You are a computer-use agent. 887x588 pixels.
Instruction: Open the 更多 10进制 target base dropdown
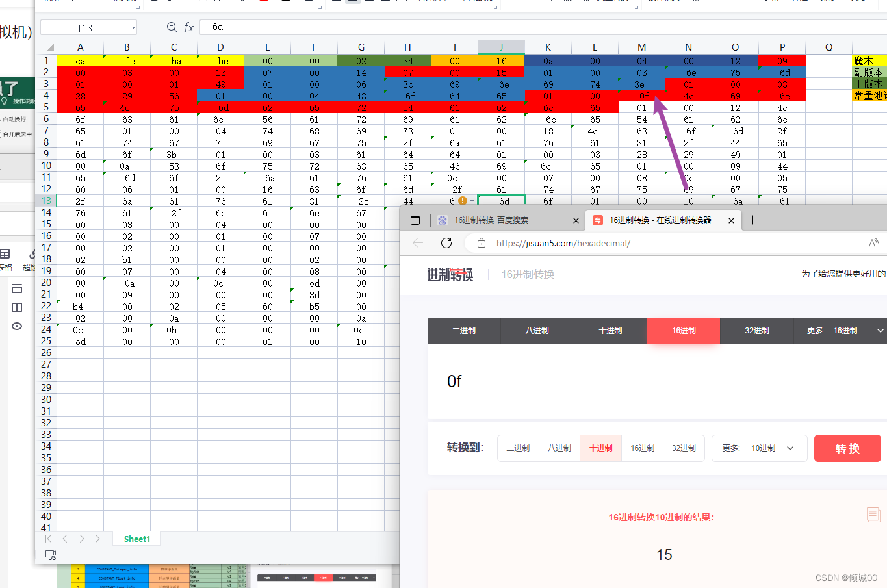point(759,448)
